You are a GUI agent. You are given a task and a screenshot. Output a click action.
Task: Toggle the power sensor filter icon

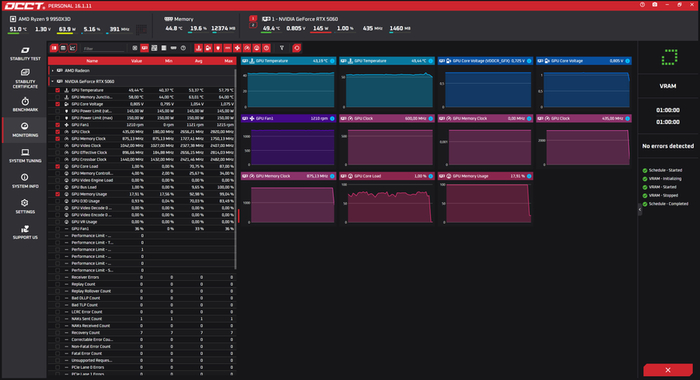[218, 48]
